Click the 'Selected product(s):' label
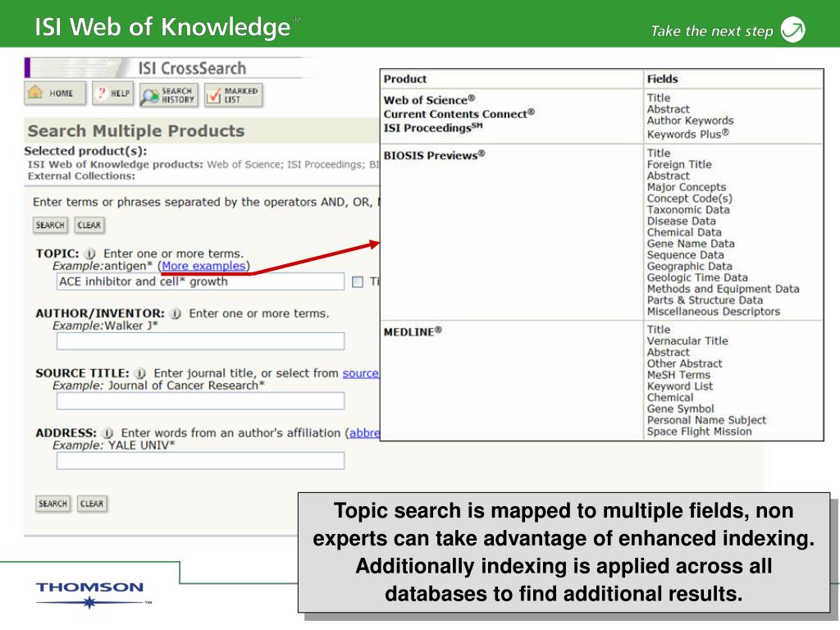Image resolution: width=840 pixels, height=630 pixels. pos(85,151)
